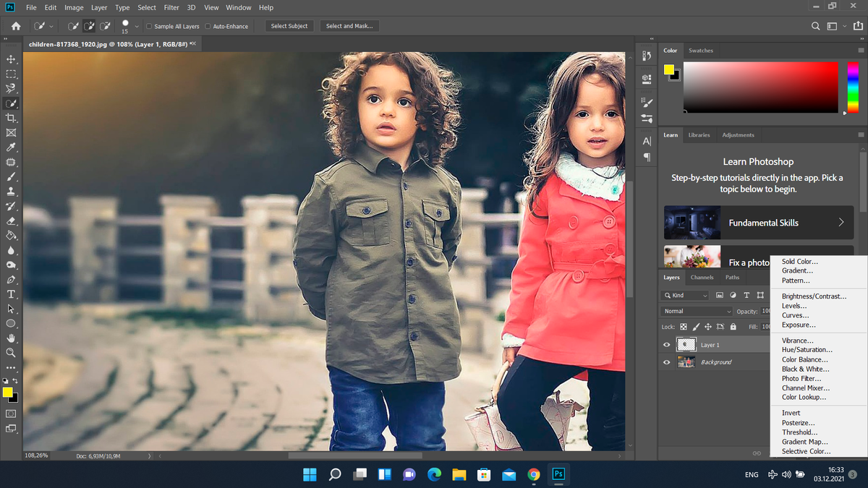Expand the brush size picker dropdown

(x=137, y=27)
